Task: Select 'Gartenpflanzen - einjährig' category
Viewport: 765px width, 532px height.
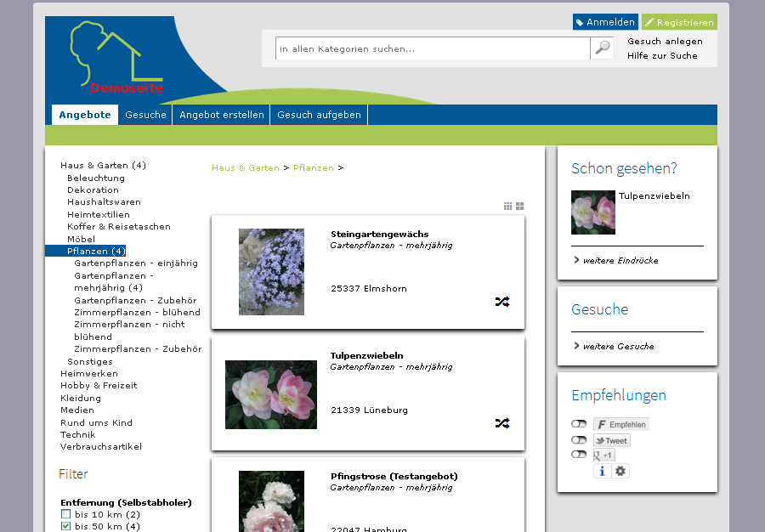Action: tap(136, 263)
